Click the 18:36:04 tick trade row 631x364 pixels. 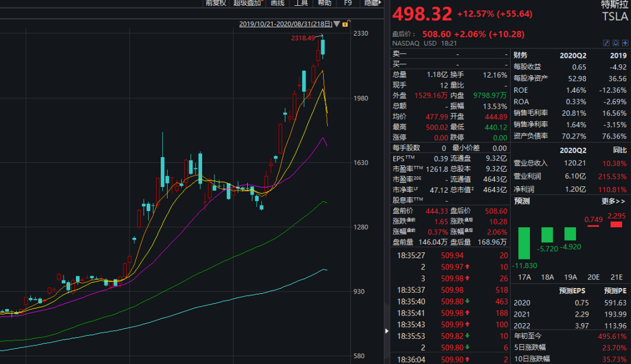coord(450,359)
